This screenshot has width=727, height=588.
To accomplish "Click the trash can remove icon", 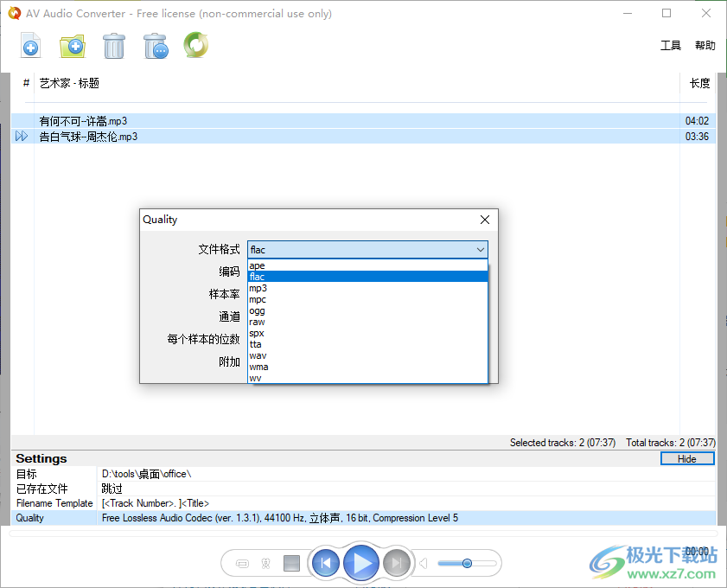I will (114, 46).
